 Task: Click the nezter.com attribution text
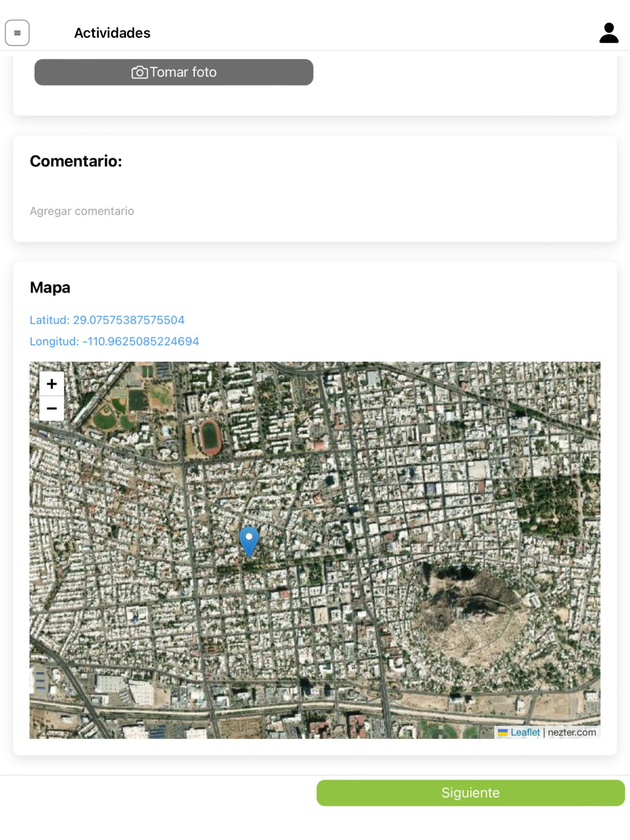click(x=572, y=732)
